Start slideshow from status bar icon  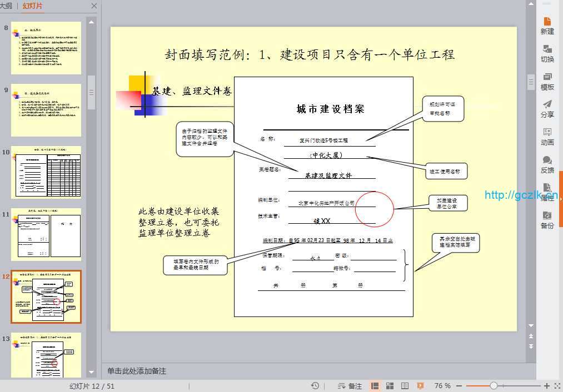pyautogui.click(x=420, y=386)
